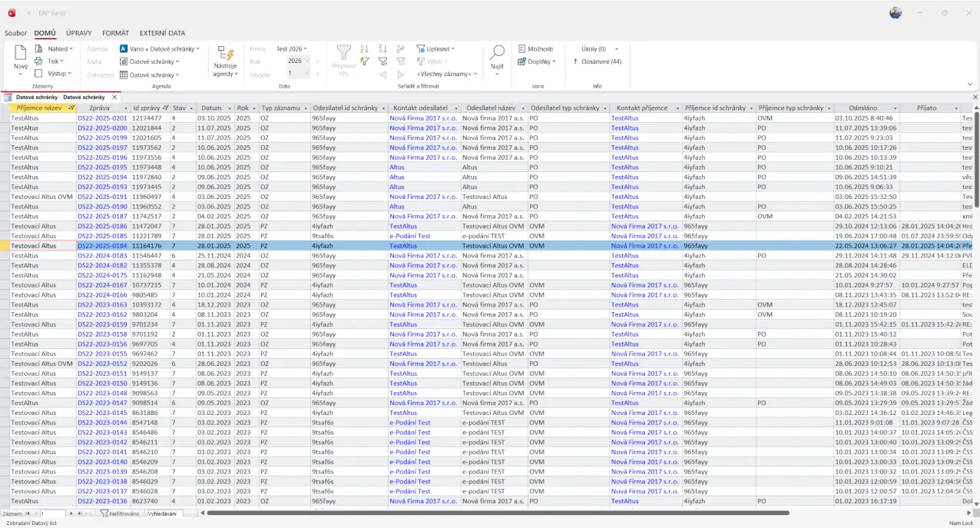Sort ascending with the A-Z icon
This screenshot has height=528, width=980.
(364, 48)
